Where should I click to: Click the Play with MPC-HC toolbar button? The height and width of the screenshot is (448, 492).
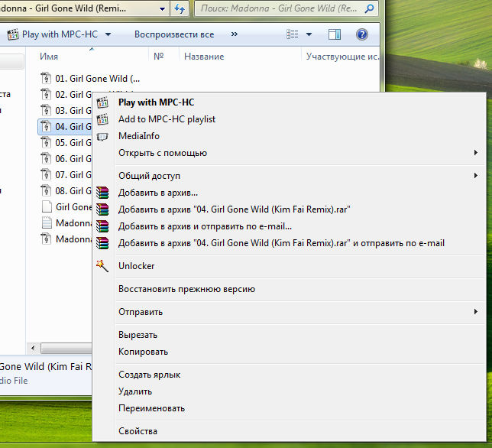point(53,34)
